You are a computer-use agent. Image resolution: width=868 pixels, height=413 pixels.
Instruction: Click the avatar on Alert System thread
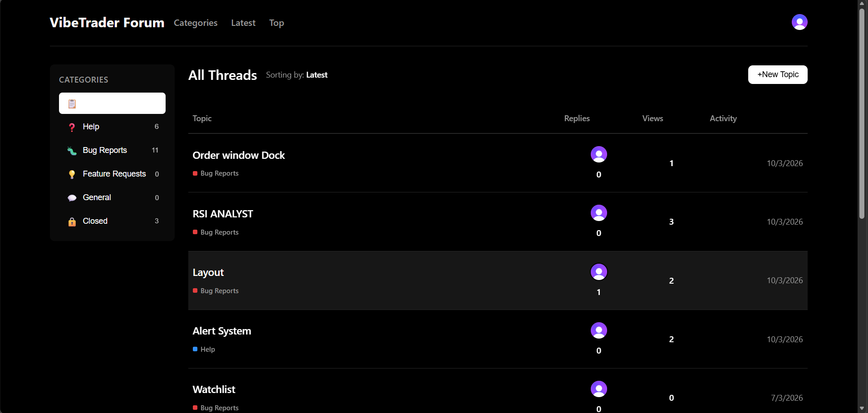(x=598, y=330)
